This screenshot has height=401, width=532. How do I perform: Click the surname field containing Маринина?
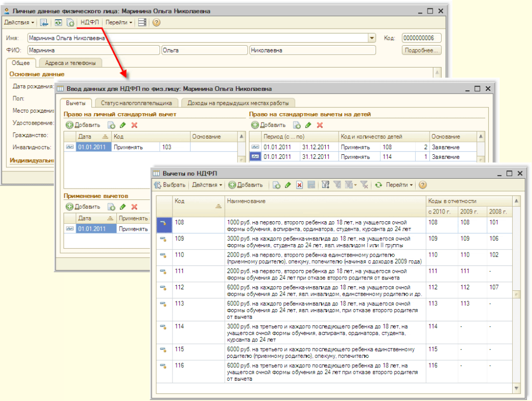point(94,50)
